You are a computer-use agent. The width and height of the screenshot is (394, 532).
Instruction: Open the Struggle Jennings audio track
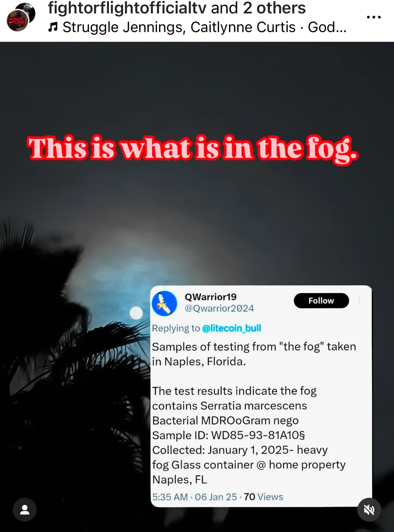coord(204,27)
